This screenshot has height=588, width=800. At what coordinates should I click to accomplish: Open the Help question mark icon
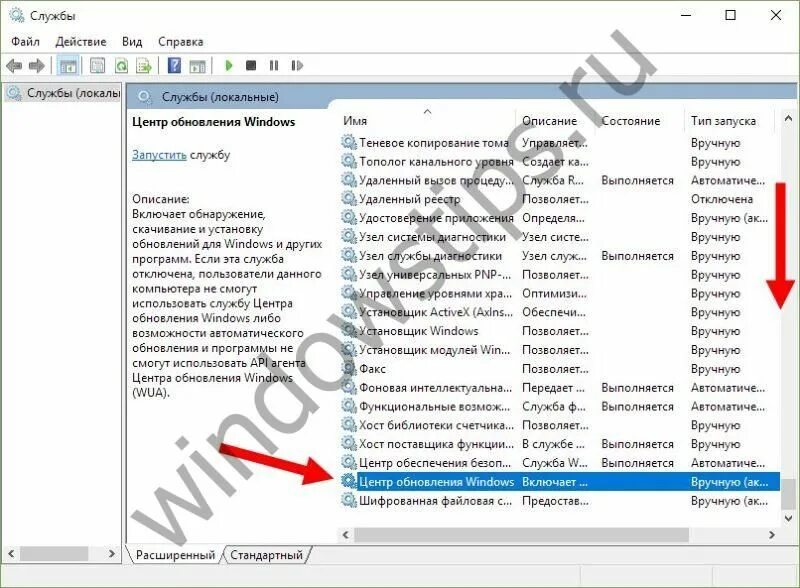click(174, 65)
